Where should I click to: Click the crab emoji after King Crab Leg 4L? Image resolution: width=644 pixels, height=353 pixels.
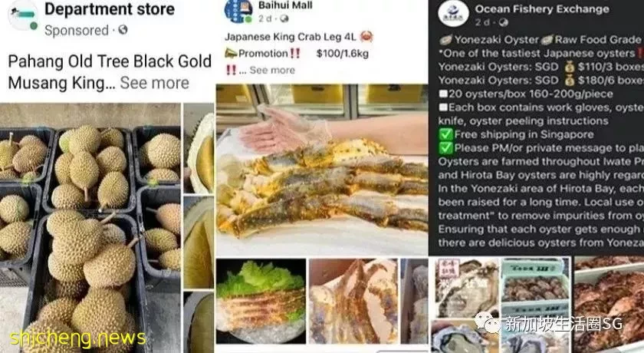[366, 37]
